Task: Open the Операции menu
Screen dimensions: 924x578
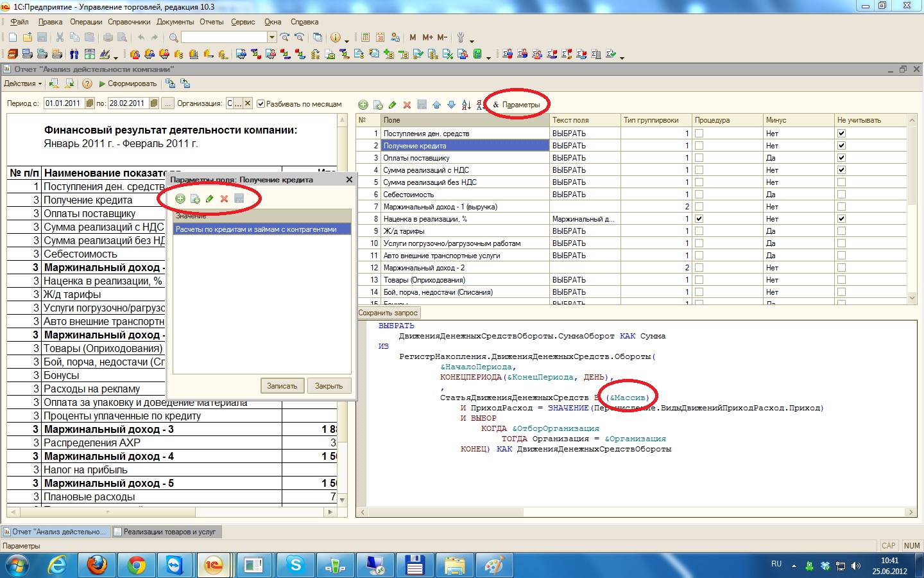Action: 86,22
